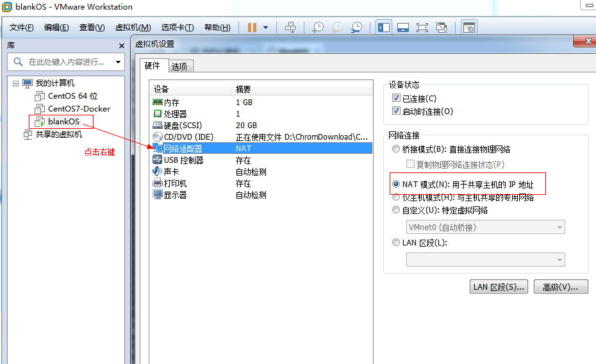
Task: Open the 帮助(H) menu
Action: point(217,28)
